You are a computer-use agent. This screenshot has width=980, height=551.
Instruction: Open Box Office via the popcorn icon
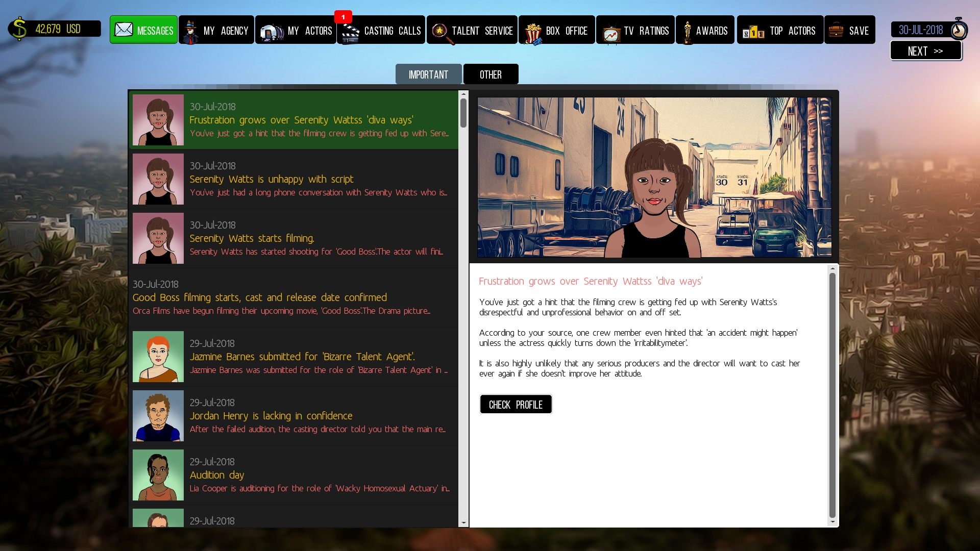pyautogui.click(x=532, y=33)
